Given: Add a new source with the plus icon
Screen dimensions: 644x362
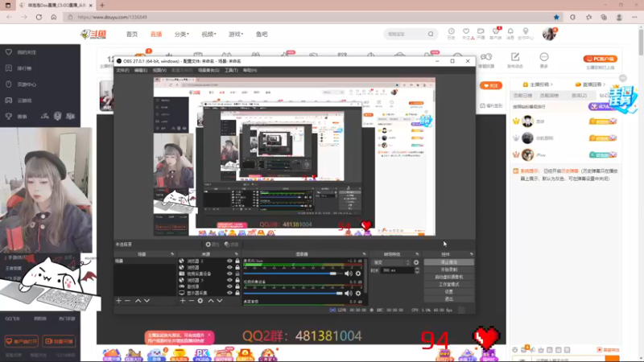Looking at the screenshot, I should pyautogui.click(x=183, y=301).
